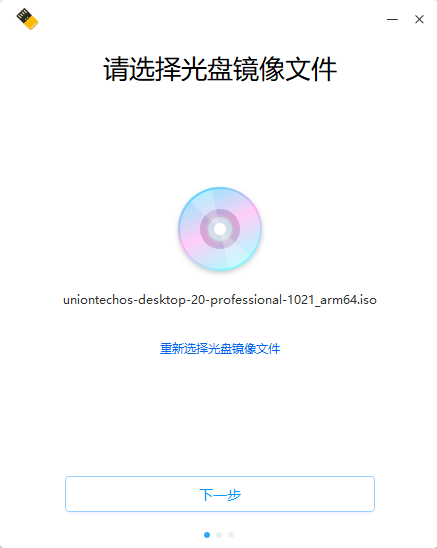Minimize the boot maker window
The height and width of the screenshot is (548, 437).
click(x=392, y=19)
